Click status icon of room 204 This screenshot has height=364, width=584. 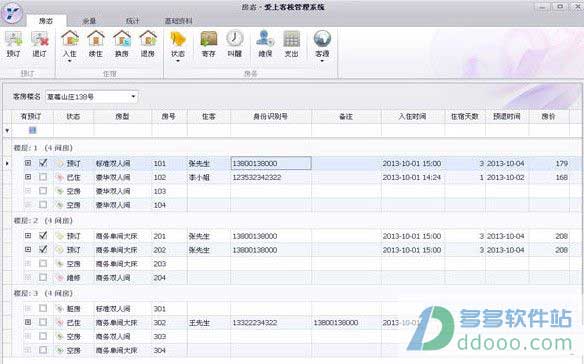click(60, 278)
